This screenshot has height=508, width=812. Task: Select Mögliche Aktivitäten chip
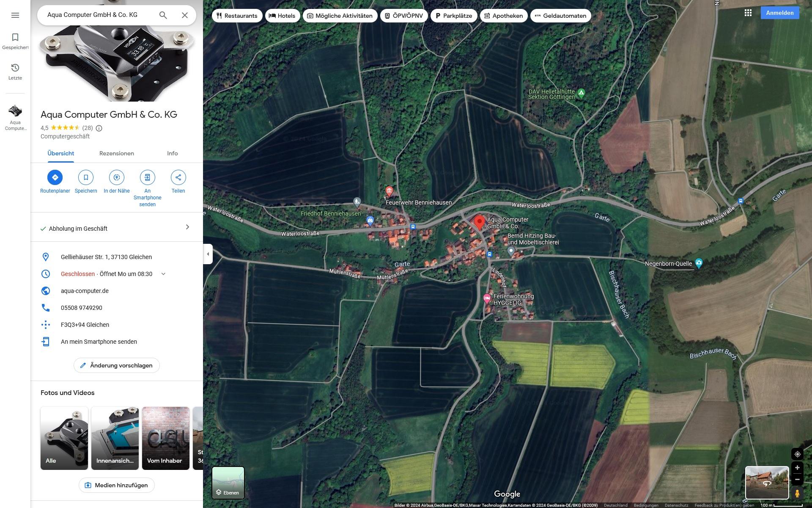(x=340, y=16)
